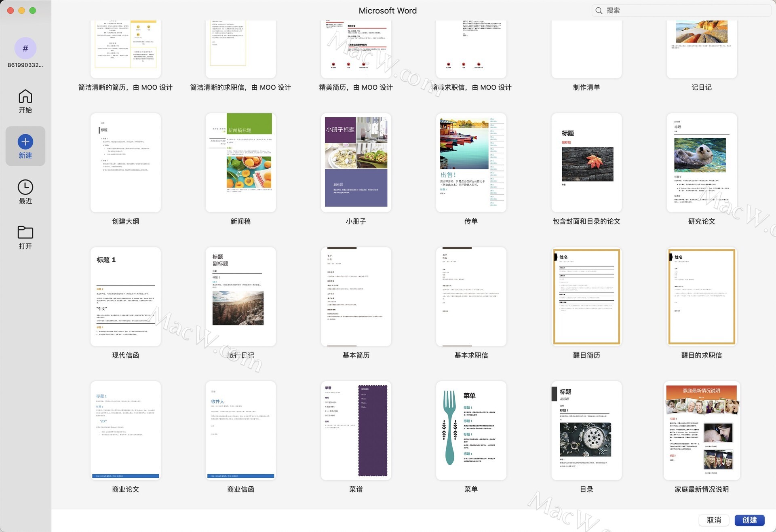
Task: Click the 研究论文 caption text
Action: click(702, 221)
